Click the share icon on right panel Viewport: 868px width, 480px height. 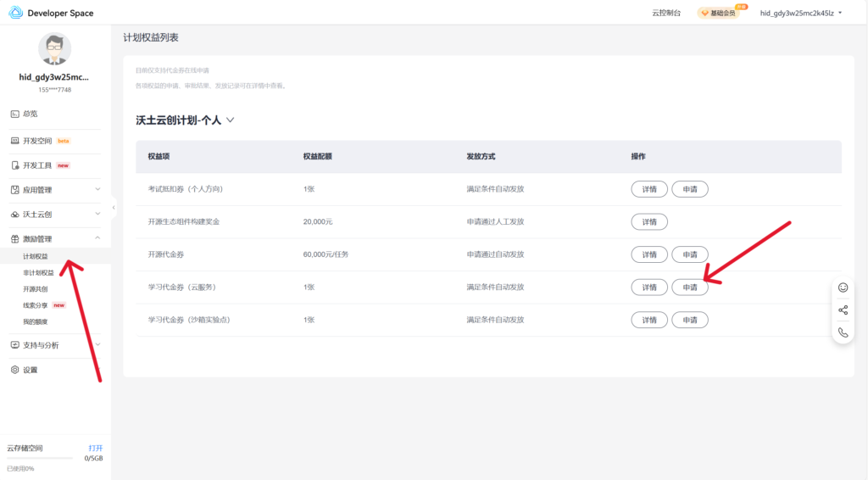click(x=843, y=310)
